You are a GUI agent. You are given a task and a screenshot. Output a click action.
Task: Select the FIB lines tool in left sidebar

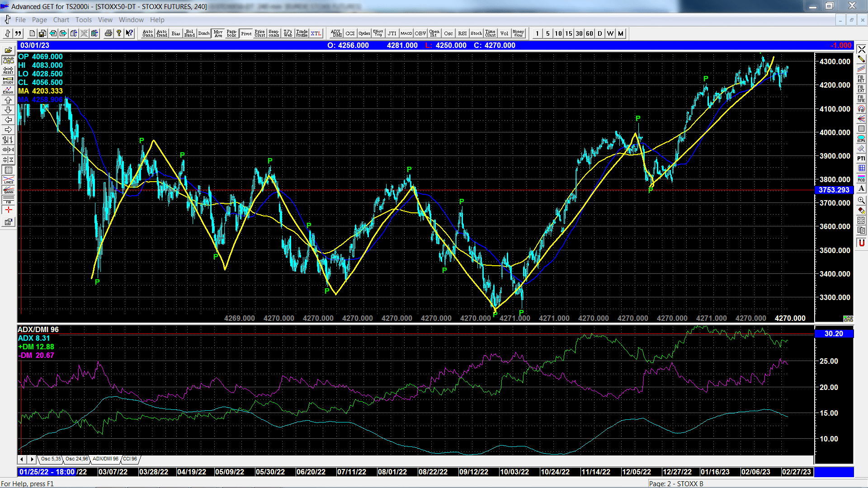8,200
